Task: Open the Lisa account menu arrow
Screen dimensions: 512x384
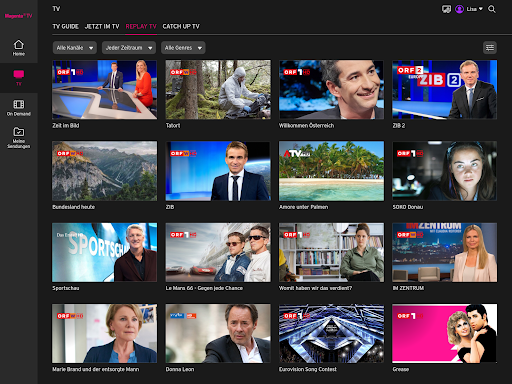Action: coord(481,9)
